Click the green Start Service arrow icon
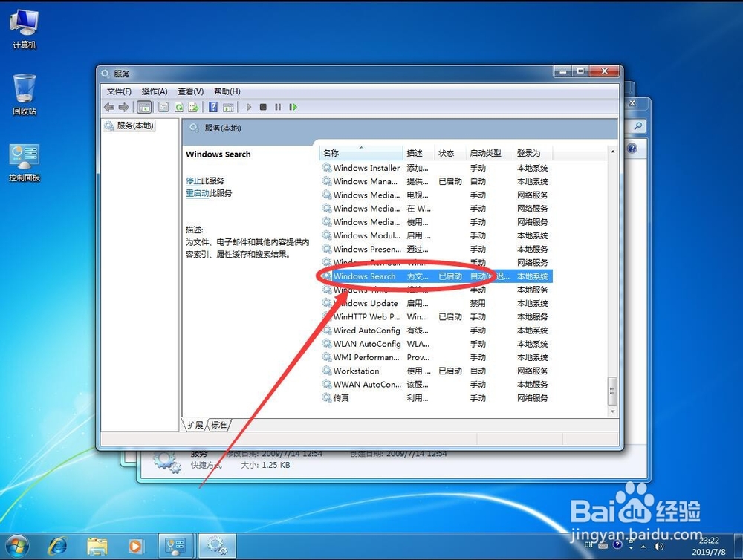Image resolution: width=743 pixels, height=560 pixels. click(250, 107)
